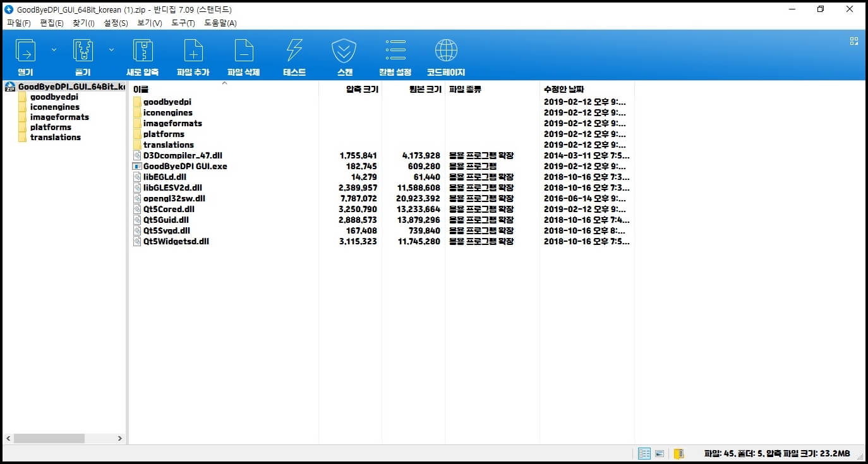The image size is (868, 464).
Task: Select the file named Qt5Cored.dll
Action: (169, 210)
